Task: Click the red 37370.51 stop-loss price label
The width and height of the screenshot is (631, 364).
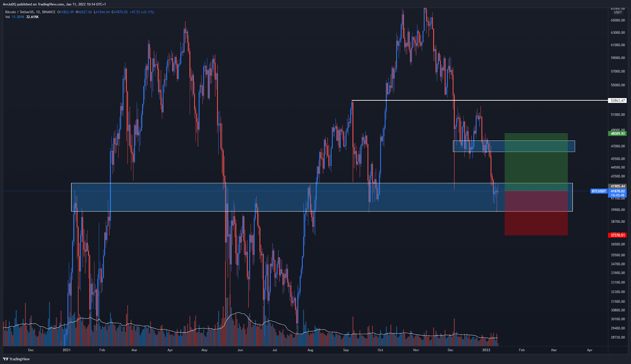Action: [618, 235]
